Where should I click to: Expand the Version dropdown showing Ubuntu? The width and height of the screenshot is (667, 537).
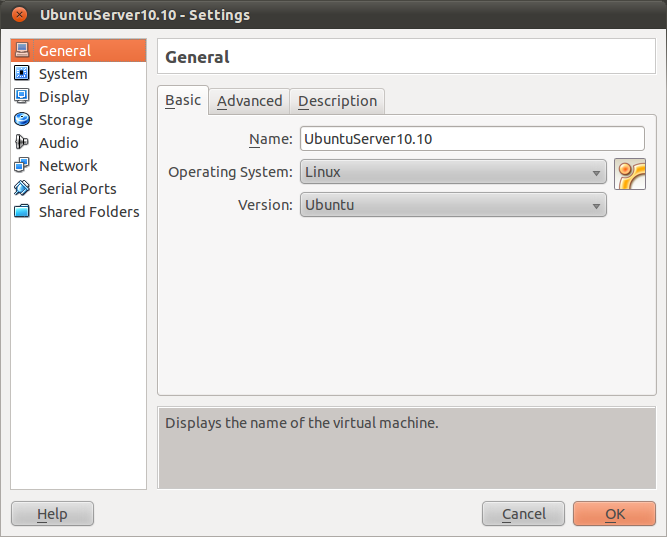[x=453, y=205]
